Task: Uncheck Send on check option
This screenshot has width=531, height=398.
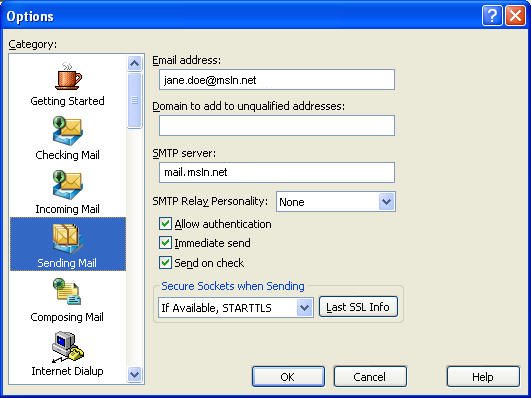Action: point(165,263)
